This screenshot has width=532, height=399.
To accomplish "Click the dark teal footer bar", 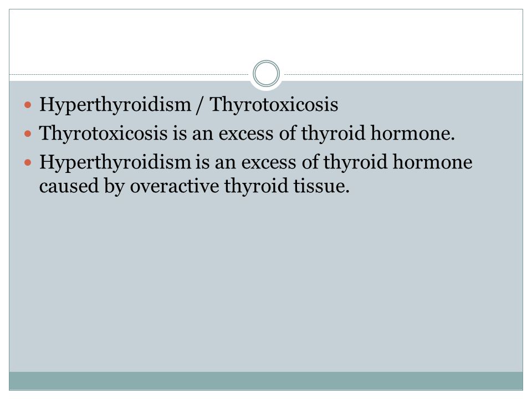I will pyautogui.click(x=266, y=381).
